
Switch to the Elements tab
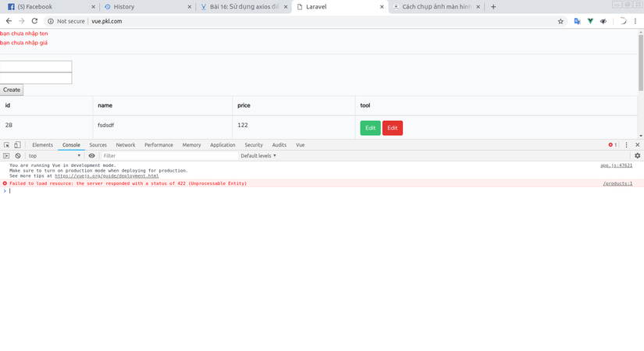pyautogui.click(x=43, y=145)
